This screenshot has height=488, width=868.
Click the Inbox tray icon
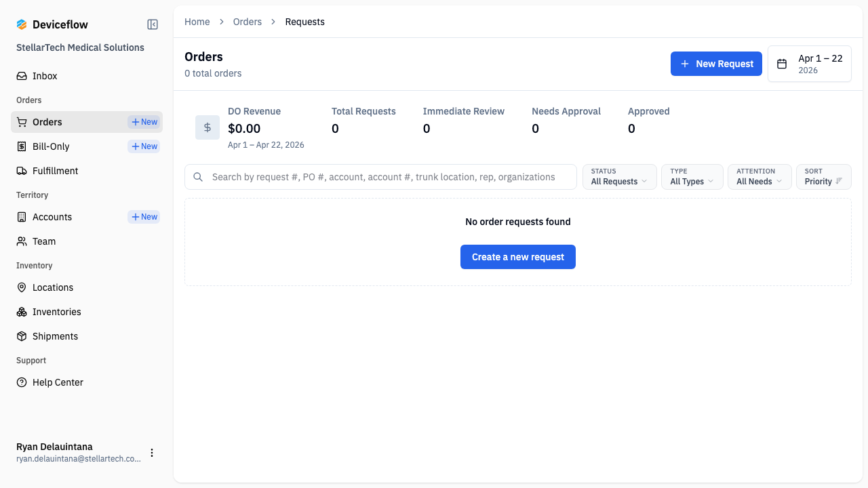(22, 76)
